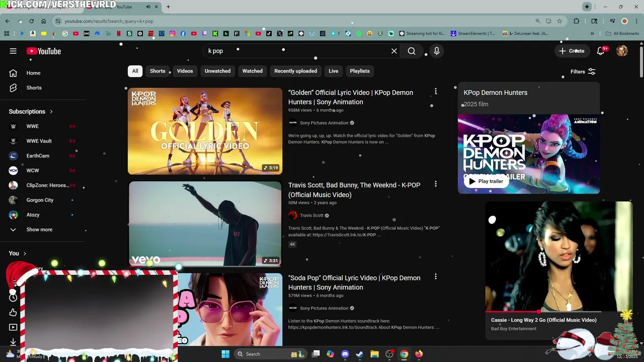The image size is (644, 362).
Task: Open Discord from the taskbar
Action: point(345,354)
